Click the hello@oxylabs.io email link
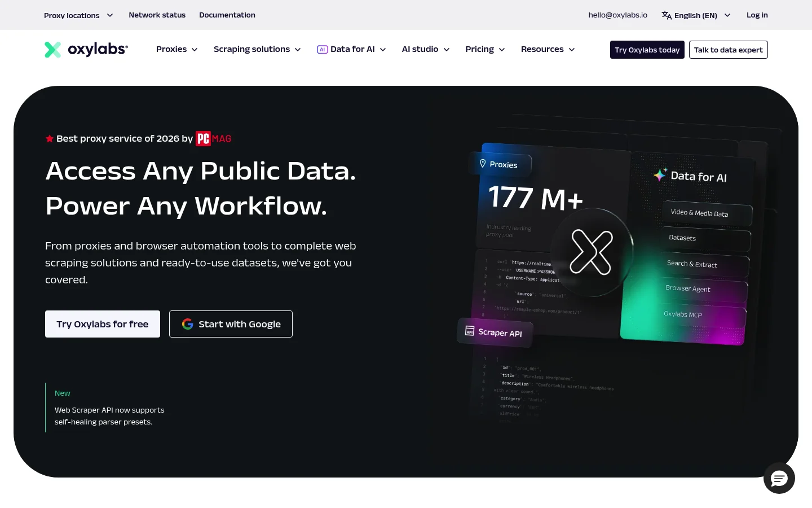Image resolution: width=812 pixels, height=508 pixels. click(x=618, y=15)
